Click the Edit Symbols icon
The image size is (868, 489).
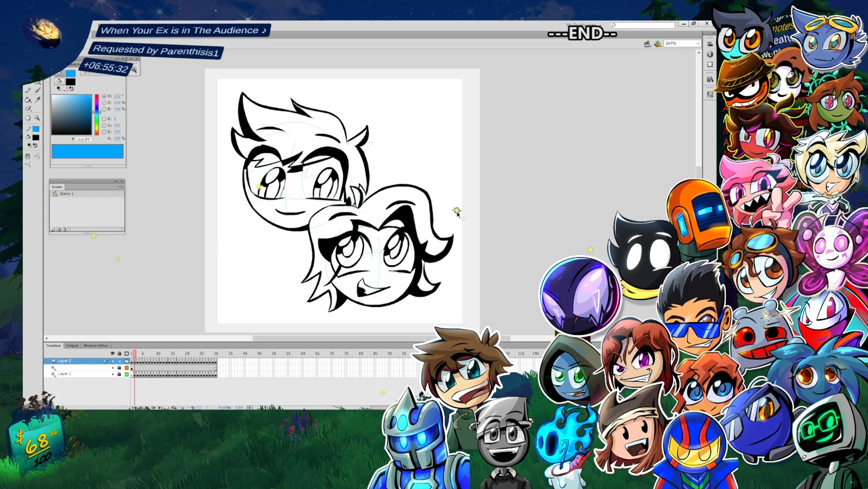click(657, 44)
